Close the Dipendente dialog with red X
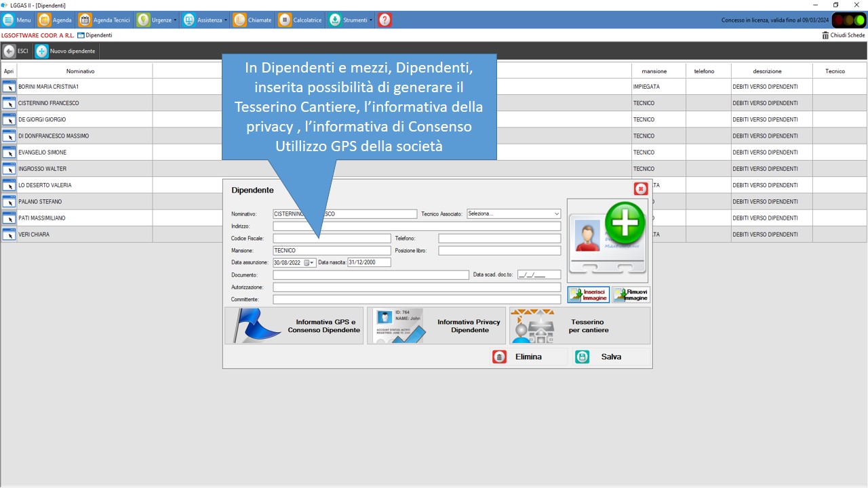The height and width of the screenshot is (488, 868). (x=640, y=189)
